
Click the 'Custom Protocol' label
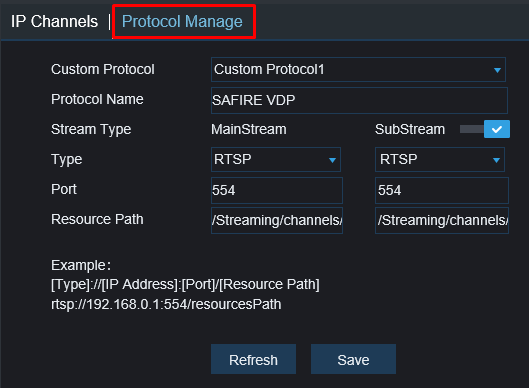pos(103,69)
